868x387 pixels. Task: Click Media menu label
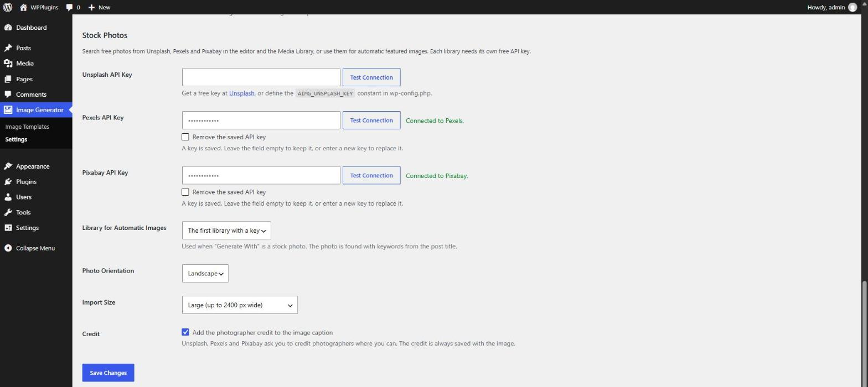(25, 64)
